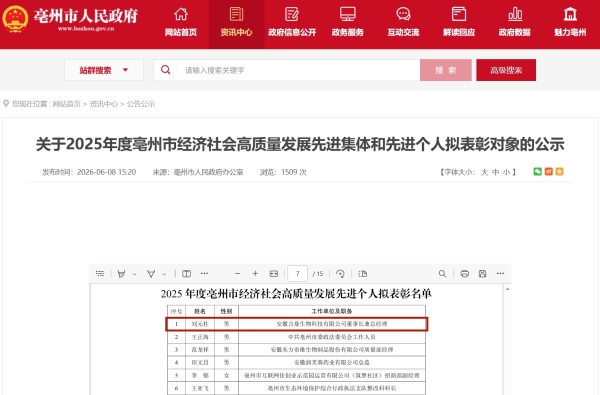This screenshot has height=395, width=600.
Task: Click the page view layout icon
Action: tap(186, 274)
